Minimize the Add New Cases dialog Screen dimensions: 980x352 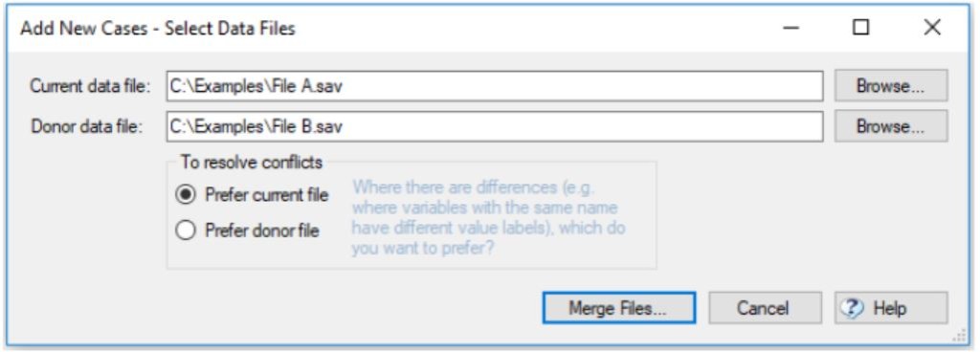tap(791, 28)
